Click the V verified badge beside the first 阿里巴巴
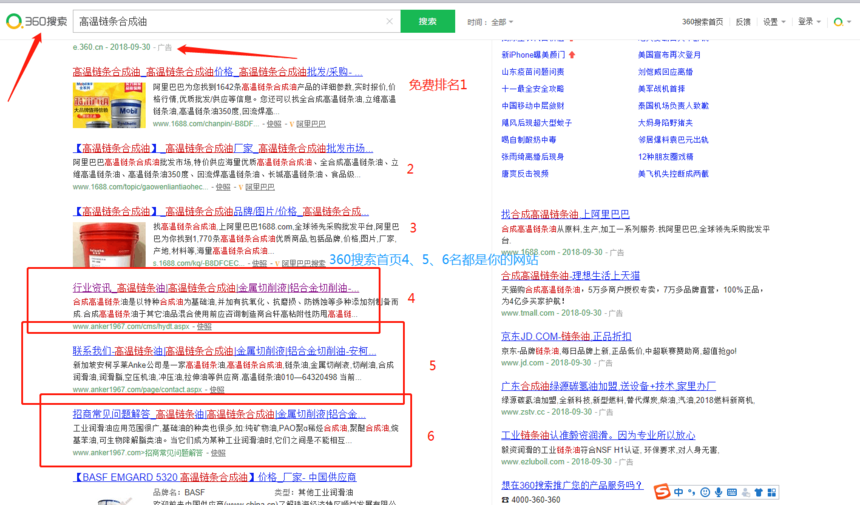 click(292, 124)
